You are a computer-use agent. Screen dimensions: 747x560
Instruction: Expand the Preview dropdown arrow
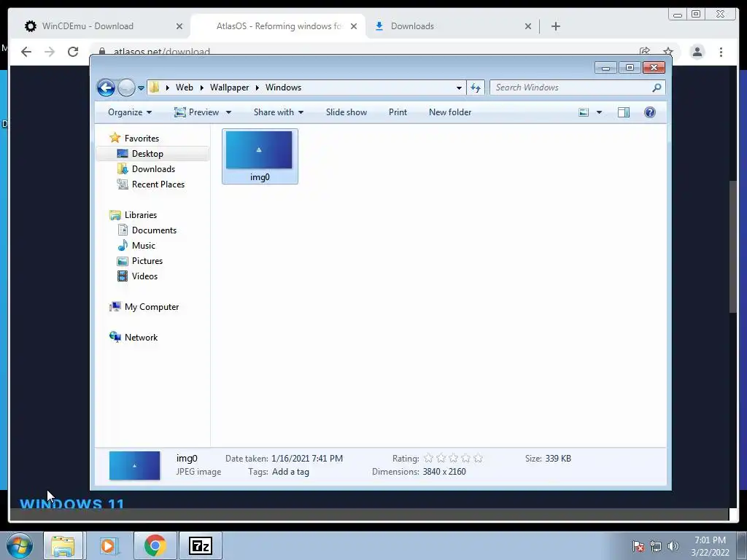(228, 112)
